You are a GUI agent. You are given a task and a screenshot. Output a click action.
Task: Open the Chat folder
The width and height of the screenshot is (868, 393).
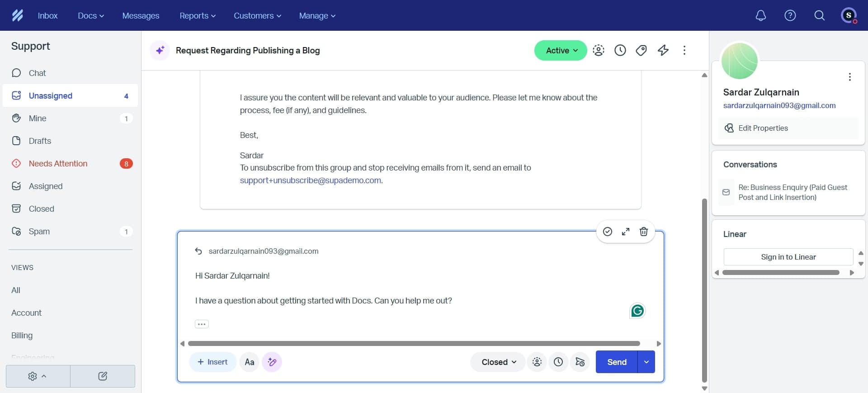[x=71, y=73]
